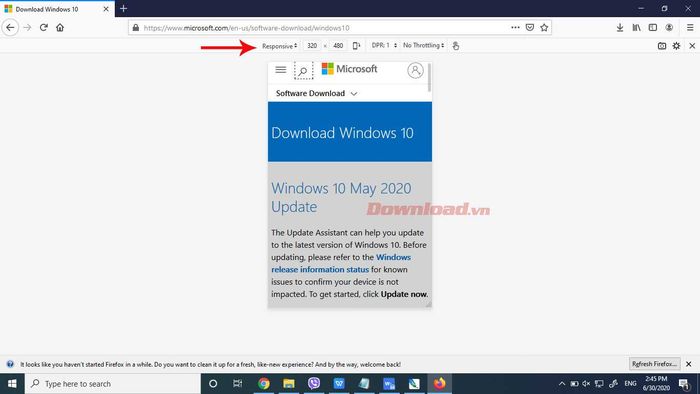
Task: Open Responsive Design Mode settings gear
Action: [676, 46]
